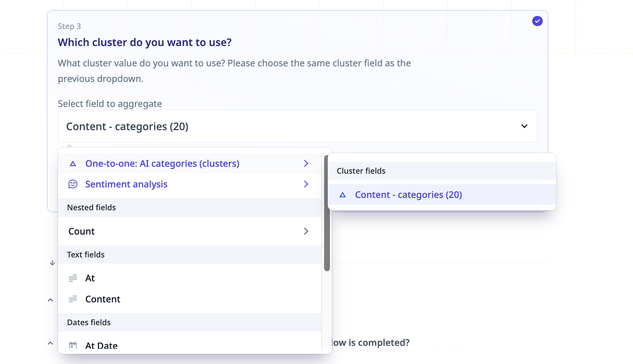Select the At text field option
The width and height of the screenshot is (633, 364).
90,278
